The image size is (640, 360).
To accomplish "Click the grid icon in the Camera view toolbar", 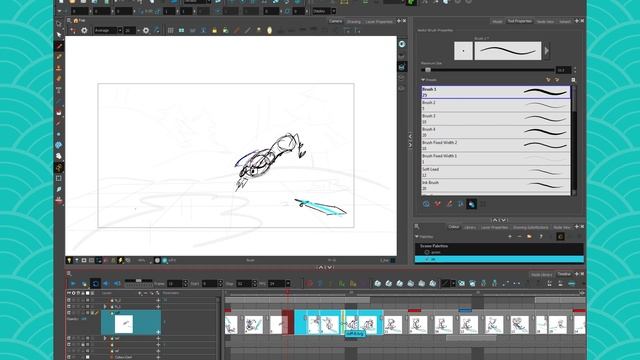I will [171, 30].
